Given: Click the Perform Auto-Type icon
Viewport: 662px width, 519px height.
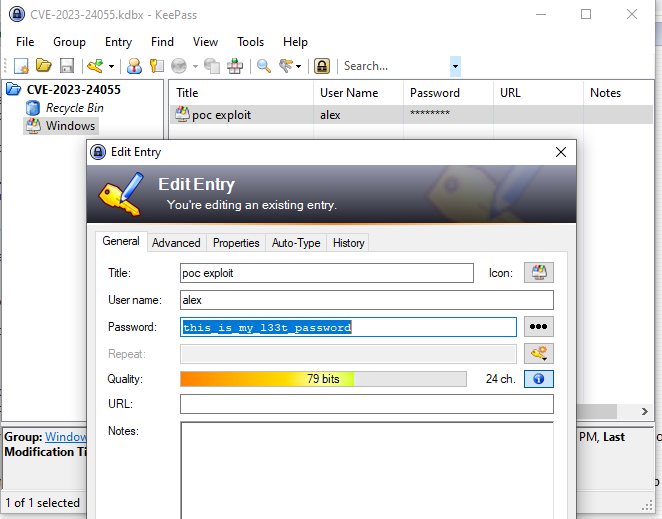Looking at the screenshot, I should point(235,66).
